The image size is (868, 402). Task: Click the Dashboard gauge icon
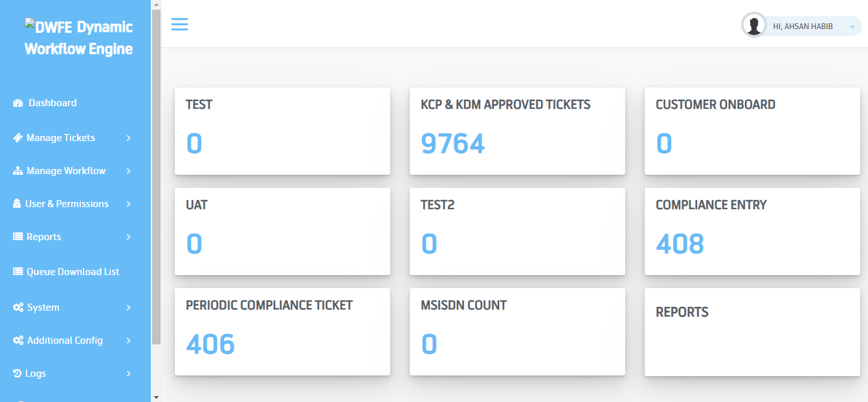coord(18,103)
